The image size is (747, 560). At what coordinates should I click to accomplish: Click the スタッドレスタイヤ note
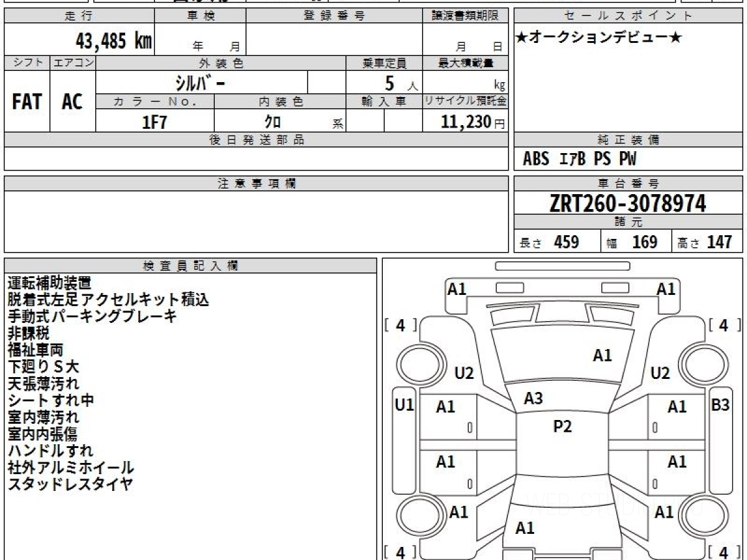click(70, 485)
